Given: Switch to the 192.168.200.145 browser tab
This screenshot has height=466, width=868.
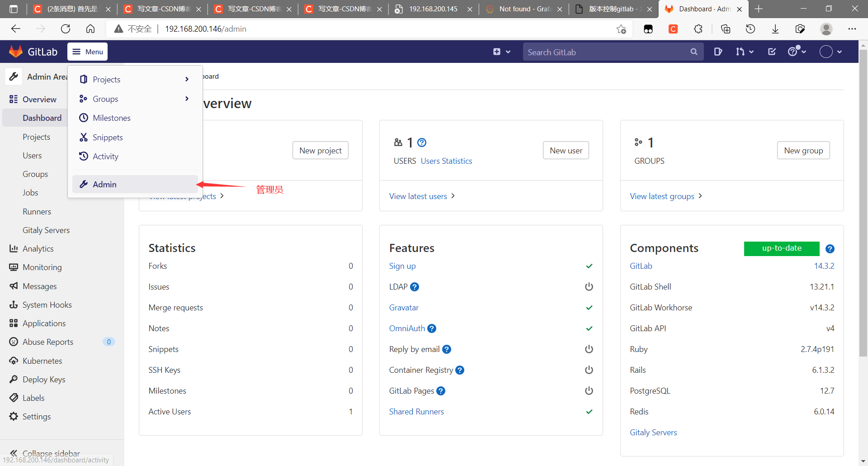Looking at the screenshot, I should tap(433, 9).
